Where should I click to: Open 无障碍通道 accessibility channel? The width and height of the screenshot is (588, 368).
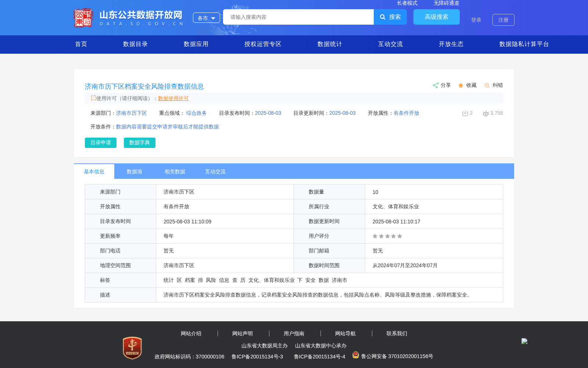pos(447,3)
